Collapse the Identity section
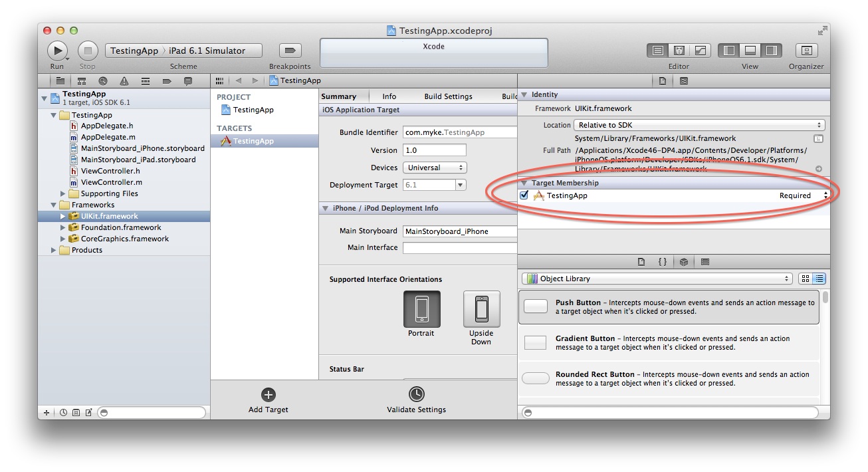The height and width of the screenshot is (472, 868). pyautogui.click(x=524, y=94)
